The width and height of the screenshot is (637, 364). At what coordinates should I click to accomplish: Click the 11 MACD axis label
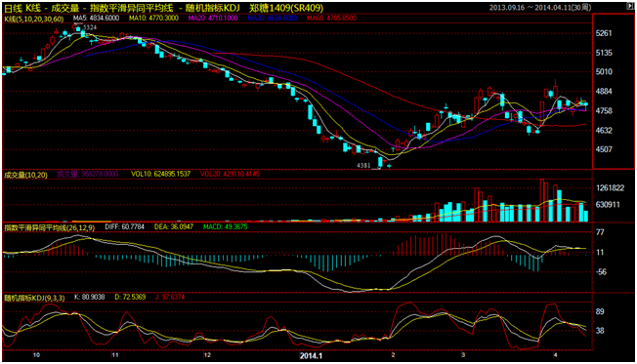coord(600,253)
